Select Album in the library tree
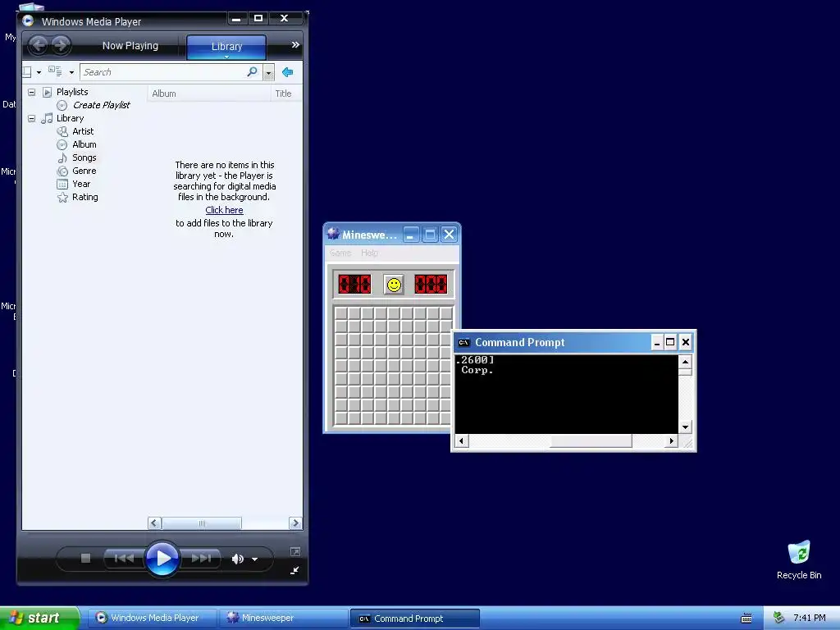The height and width of the screenshot is (630, 840). pos(84,144)
